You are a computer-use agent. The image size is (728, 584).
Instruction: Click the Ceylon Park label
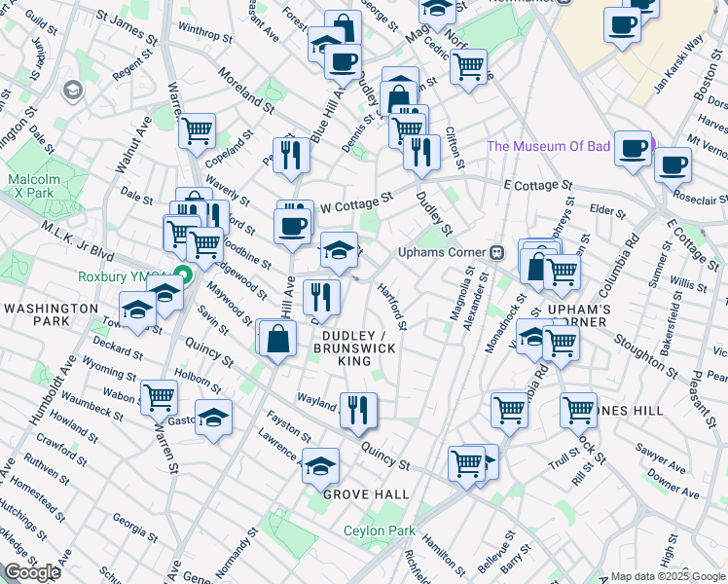380,531
